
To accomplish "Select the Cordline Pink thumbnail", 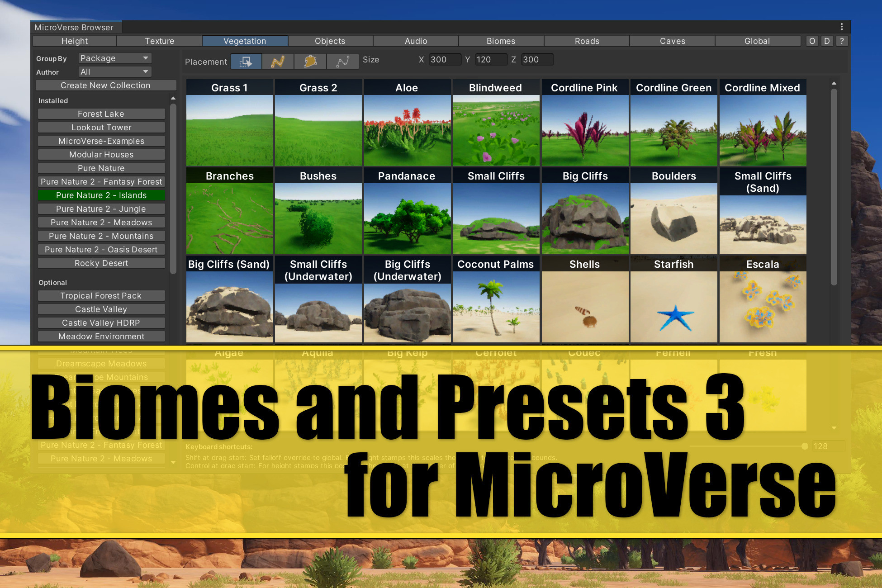I will [x=585, y=123].
